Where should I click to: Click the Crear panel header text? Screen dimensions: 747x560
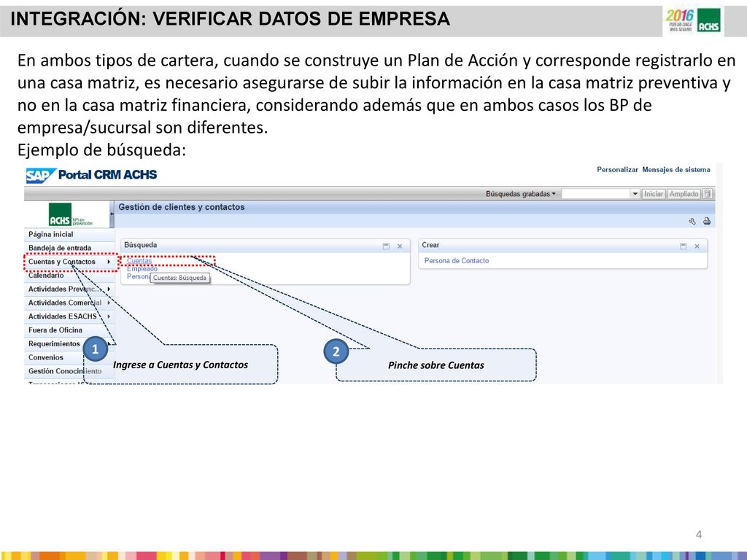430,245
